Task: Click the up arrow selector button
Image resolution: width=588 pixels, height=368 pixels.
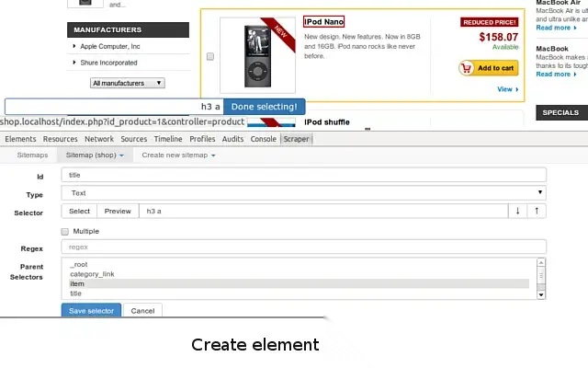Action: click(537, 211)
